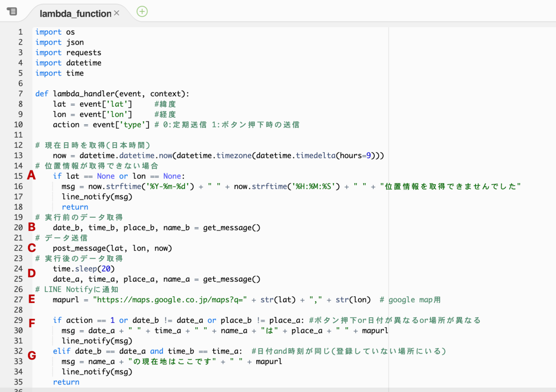The width and height of the screenshot is (556, 392).
Task: Open the tab list menu icon
Action: (13, 12)
